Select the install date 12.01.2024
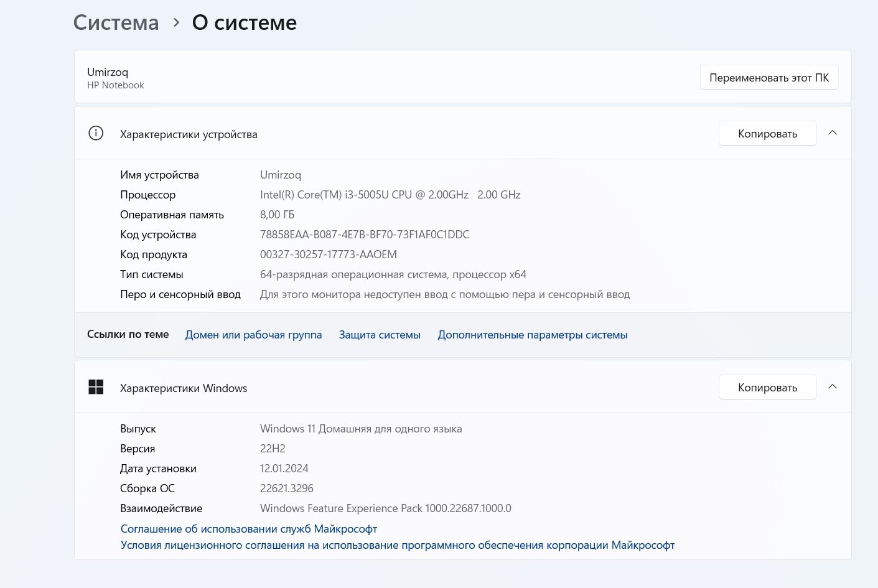This screenshot has height=588, width=878. point(284,469)
